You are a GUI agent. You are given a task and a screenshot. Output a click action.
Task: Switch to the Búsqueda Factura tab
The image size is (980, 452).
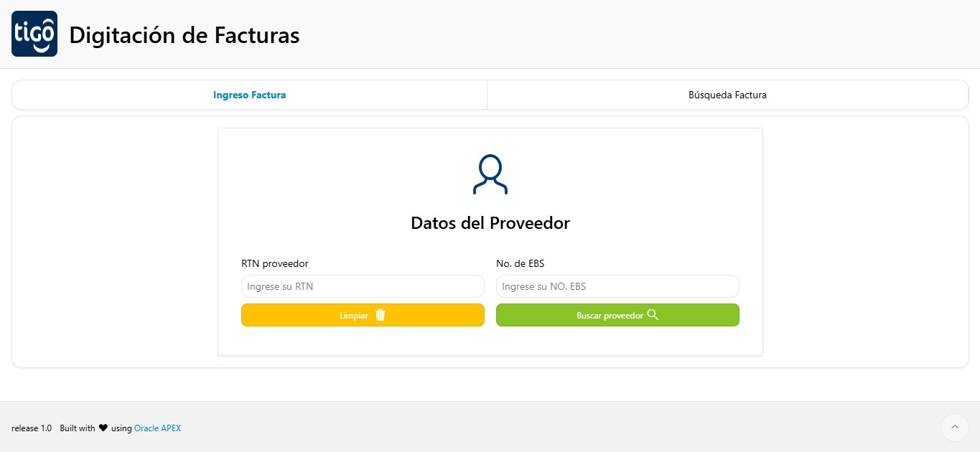[727, 94]
